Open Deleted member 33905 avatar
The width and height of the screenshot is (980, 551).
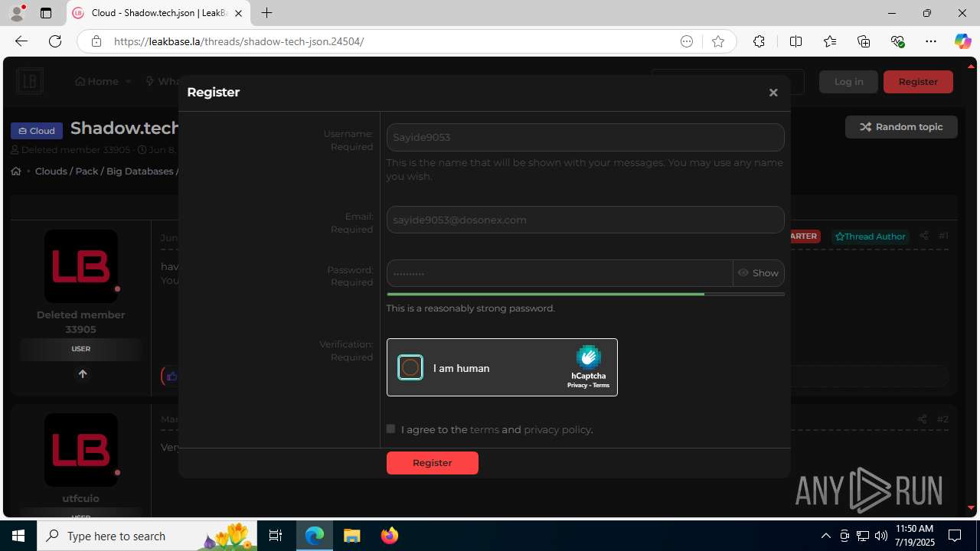coord(81,266)
